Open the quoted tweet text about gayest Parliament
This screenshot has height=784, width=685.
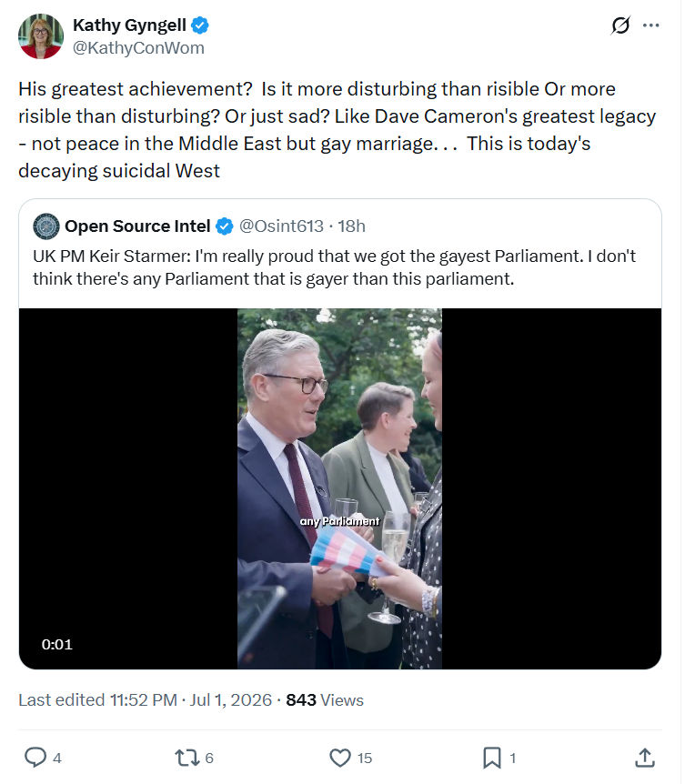click(x=334, y=267)
